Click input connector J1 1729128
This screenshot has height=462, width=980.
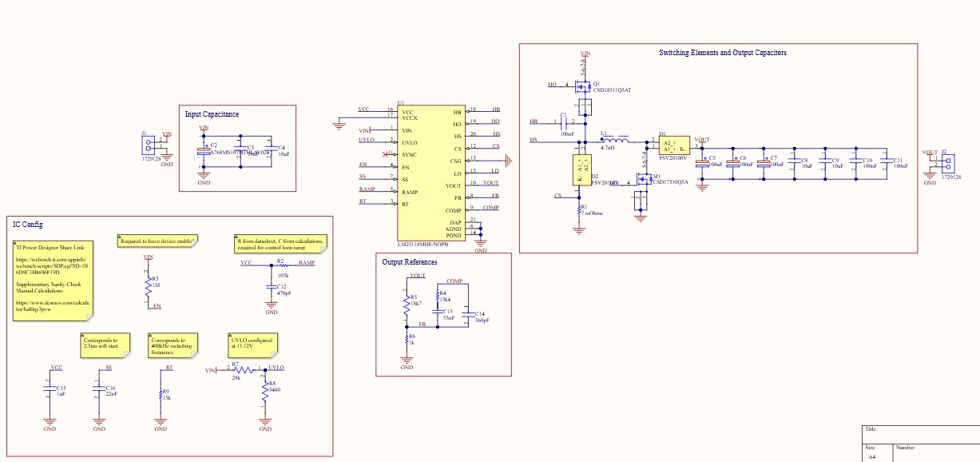[x=149, y=144]
